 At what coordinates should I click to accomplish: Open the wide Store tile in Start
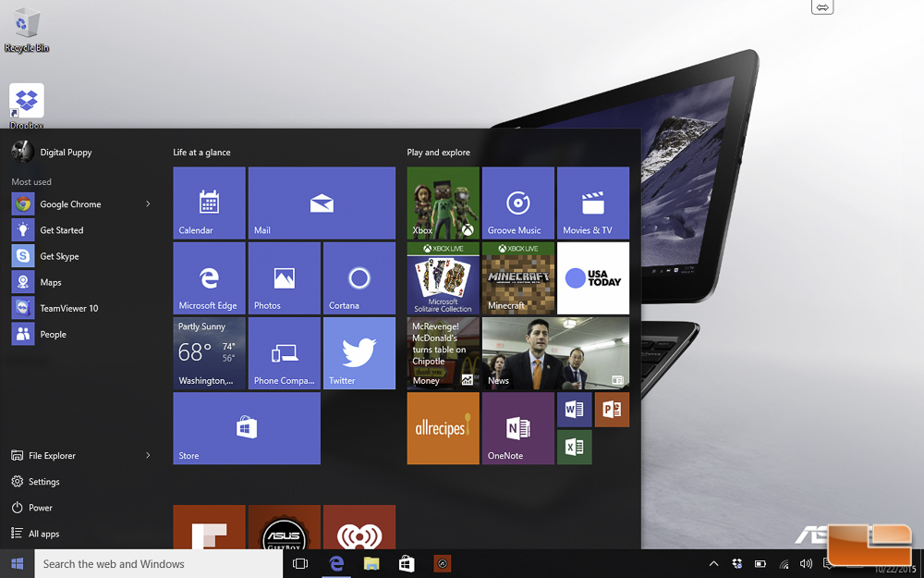coord(247,428)
